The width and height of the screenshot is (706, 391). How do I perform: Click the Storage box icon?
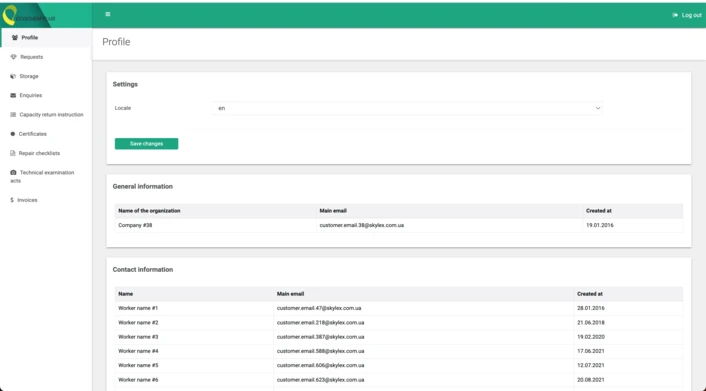pyautogui.click(x=13, y=76)
